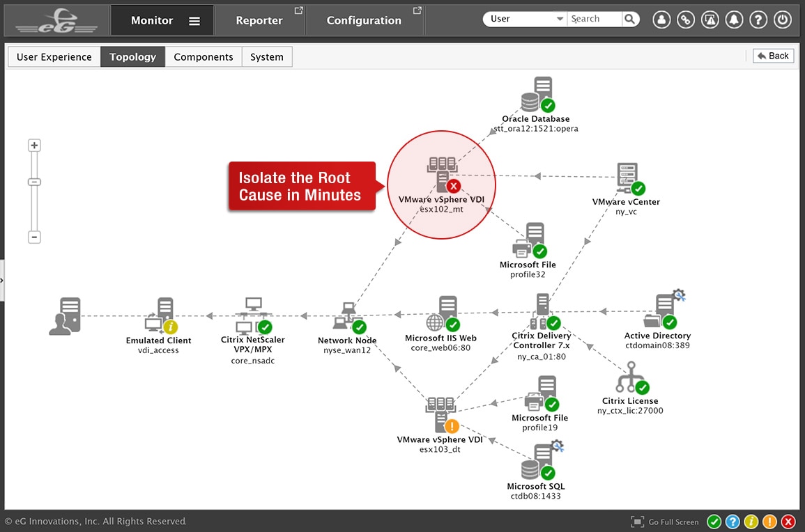Open the User dropdown in search bar
The width and height of the screenshot is (805, 532).
[x=526, y=19]
